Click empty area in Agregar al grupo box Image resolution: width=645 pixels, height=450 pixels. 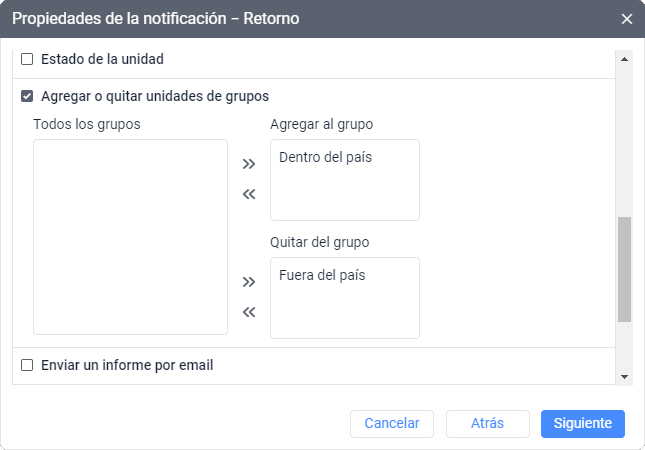[344, 196]
